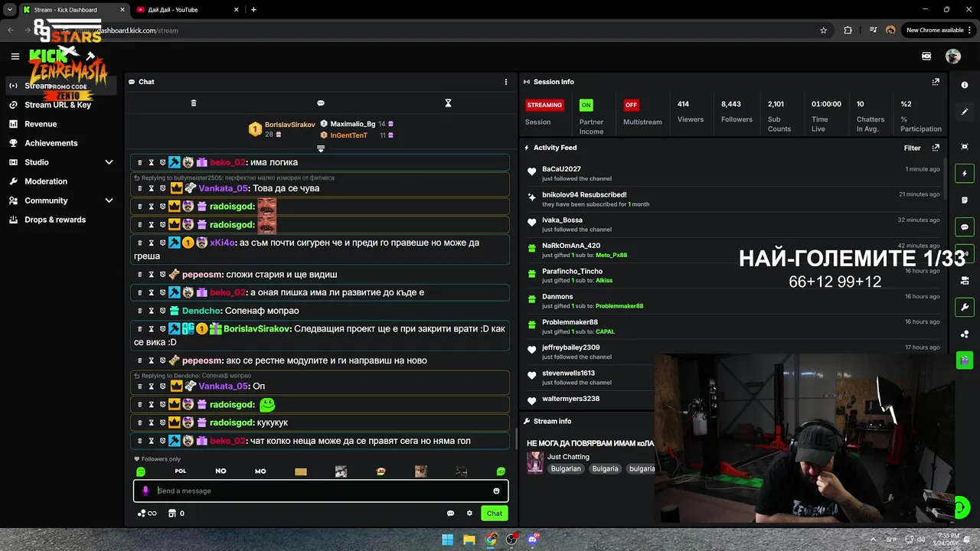Open the emoji picker in message box
This screenshot has height=551, width=980.
(x=496, y=491)
